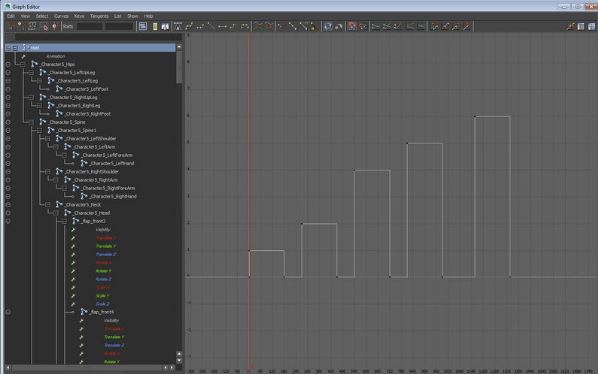The image size is (598, 374).
Task: Apply Flat tangents from the toolbar
Action: tap(222, 26)
